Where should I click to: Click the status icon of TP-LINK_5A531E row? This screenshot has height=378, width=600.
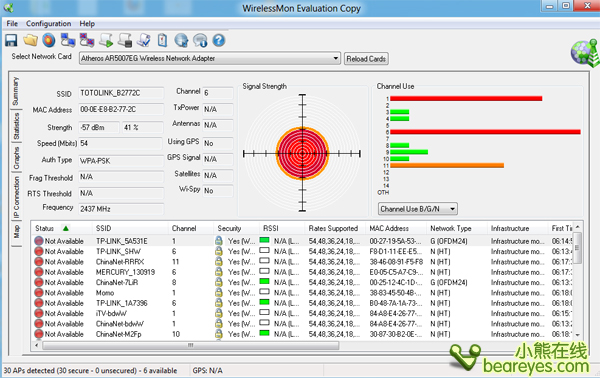tap(39, 241)
